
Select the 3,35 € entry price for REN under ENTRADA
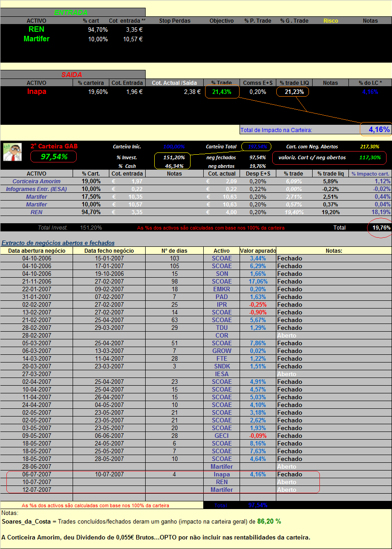pyautogui.click(x=135, y=29)
